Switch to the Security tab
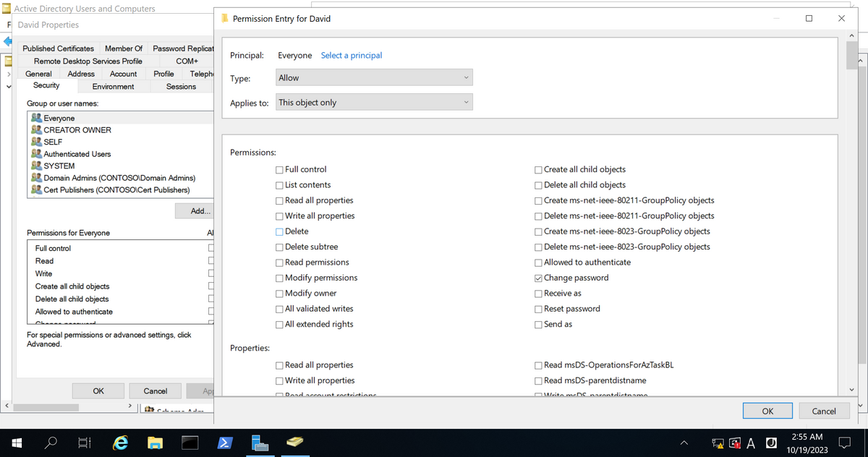 pyautogui.click(x=46, y=85)
